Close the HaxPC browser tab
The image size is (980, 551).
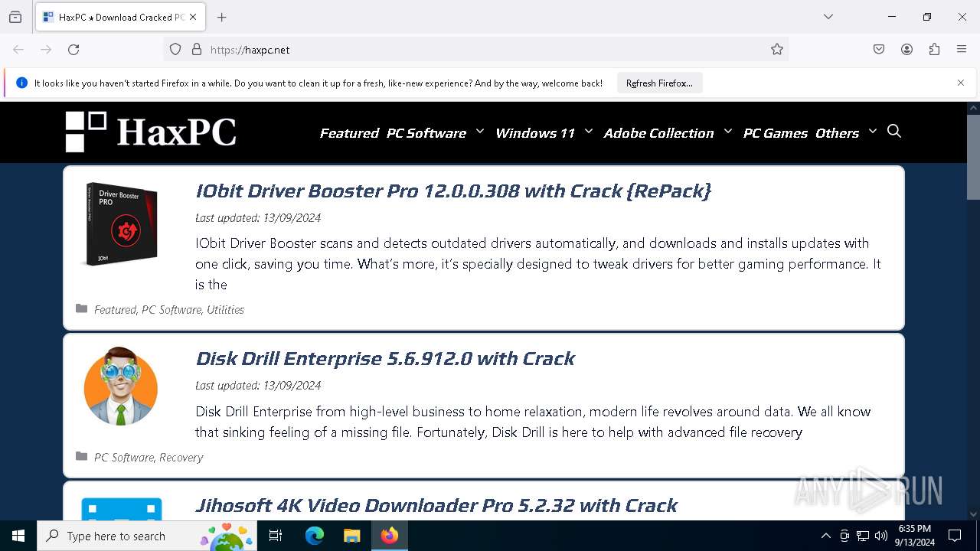(x=193, y=17)
